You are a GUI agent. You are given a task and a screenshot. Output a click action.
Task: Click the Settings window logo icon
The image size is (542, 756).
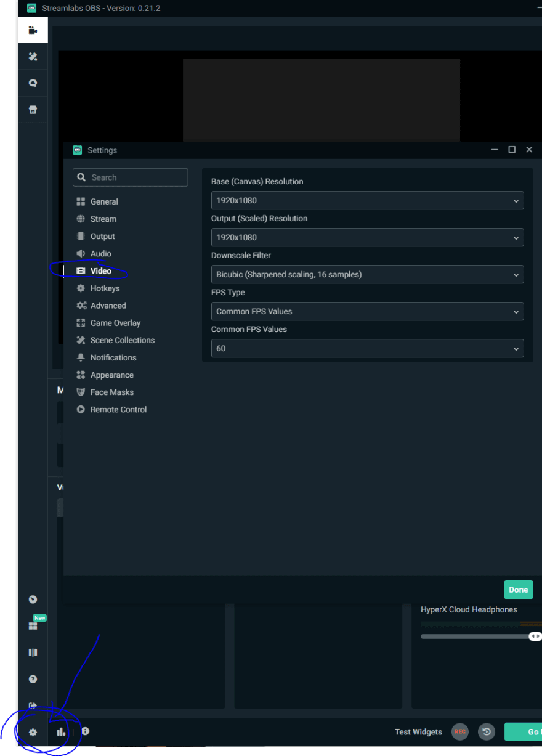(x=77, y=150)
